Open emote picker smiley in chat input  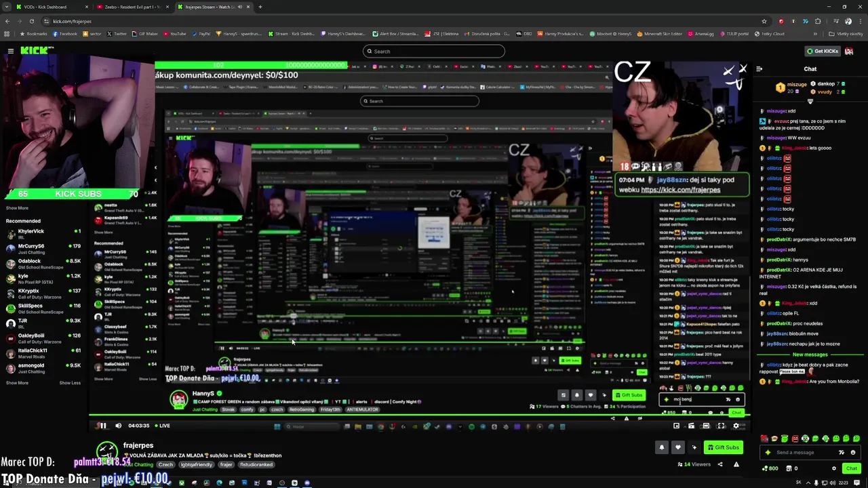click(853, 452)
